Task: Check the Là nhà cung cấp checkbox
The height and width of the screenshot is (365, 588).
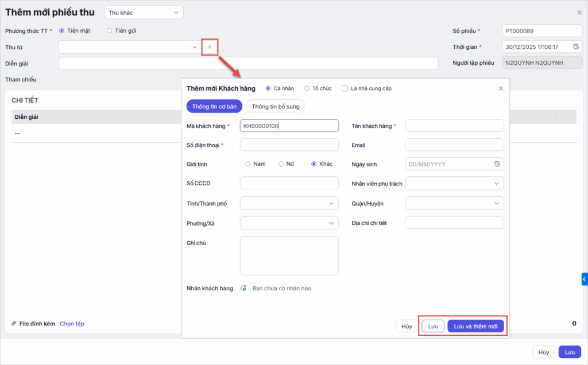Action: click(345, 88)
